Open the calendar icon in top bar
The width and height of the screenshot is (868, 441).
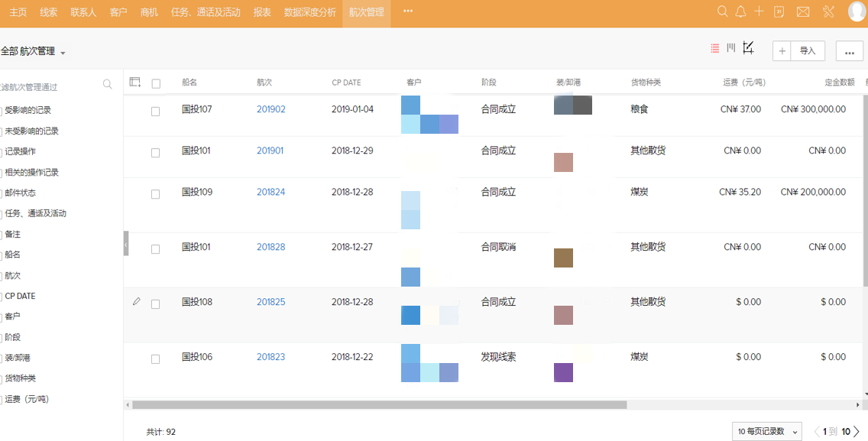coord(779,11)
